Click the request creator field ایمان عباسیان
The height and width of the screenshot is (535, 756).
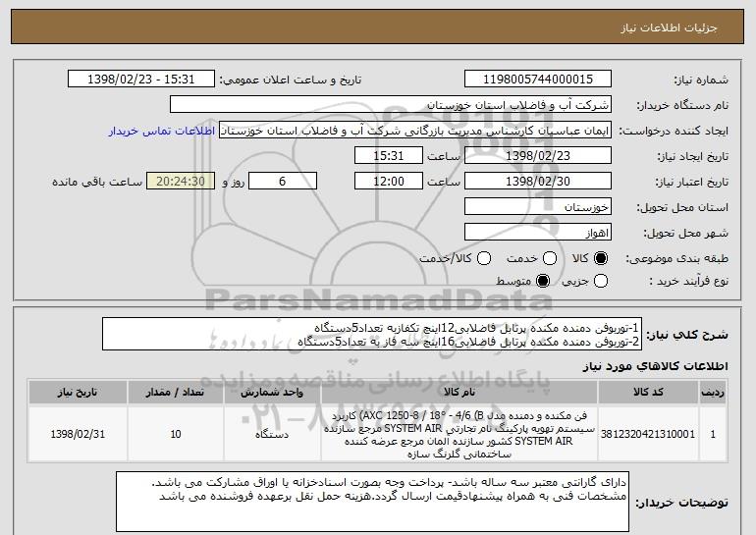[x=415, y=131]
